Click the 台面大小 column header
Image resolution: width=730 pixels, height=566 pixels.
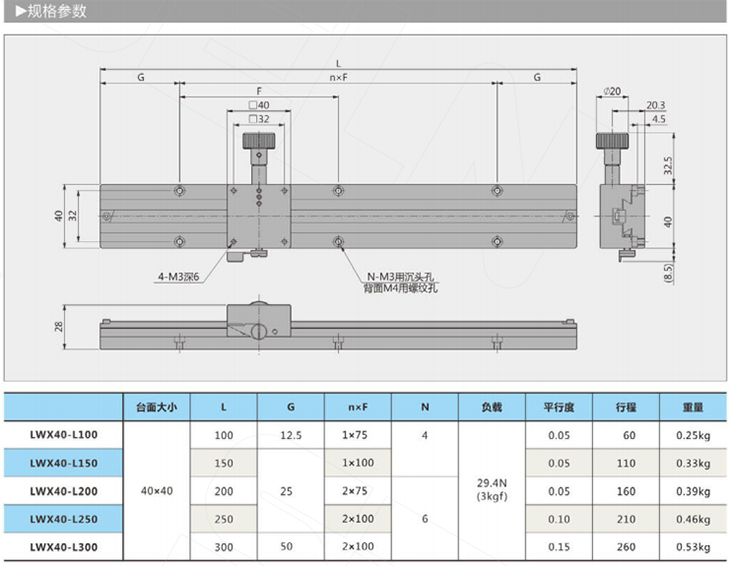point(156,408)
